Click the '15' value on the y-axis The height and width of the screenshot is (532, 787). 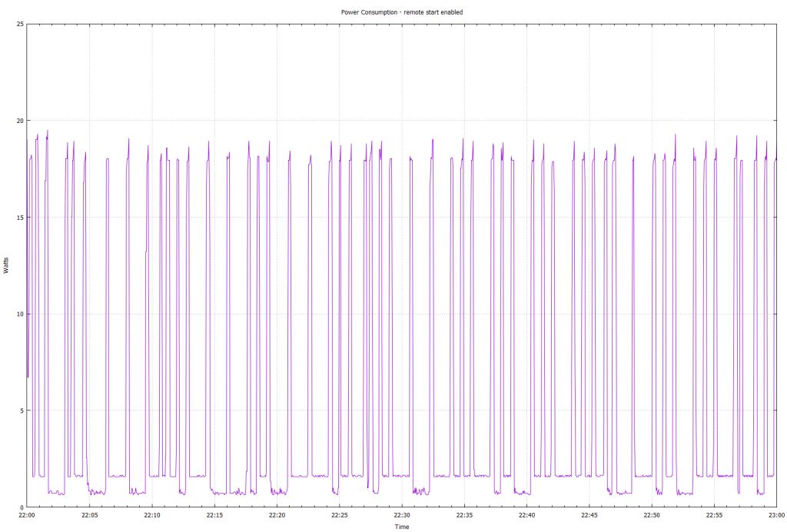[19, 216]
